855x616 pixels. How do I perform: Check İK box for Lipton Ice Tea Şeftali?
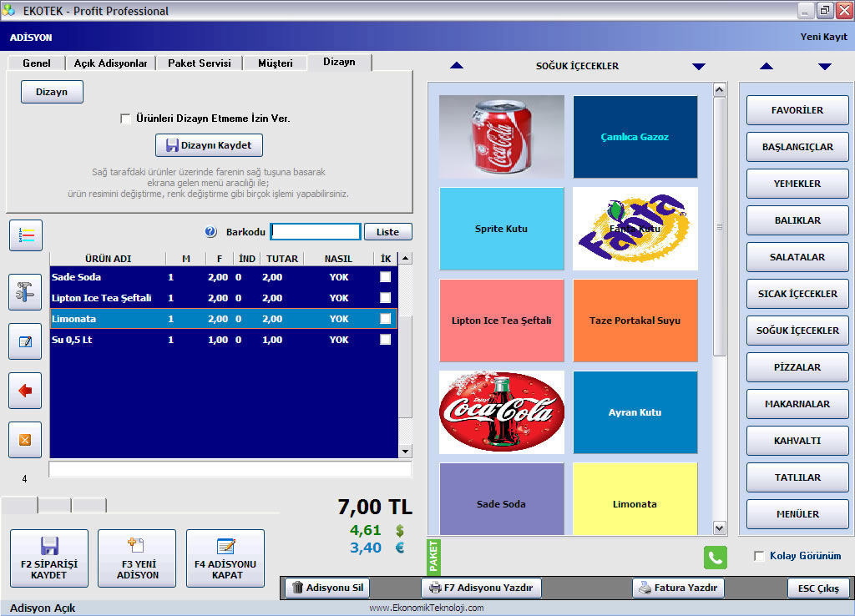[386, 298]
